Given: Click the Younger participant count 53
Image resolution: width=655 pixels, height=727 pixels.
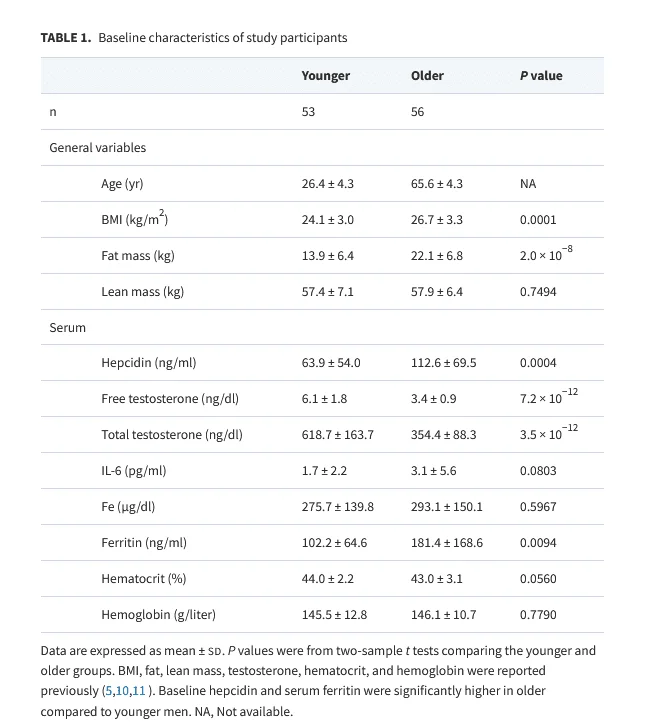Looking at the screenshot, I should 308,112.
